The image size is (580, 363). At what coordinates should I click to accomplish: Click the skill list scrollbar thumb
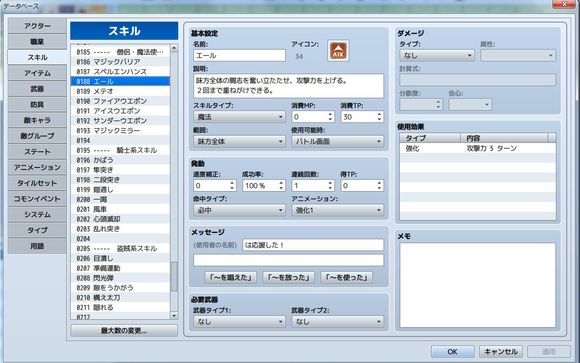point(174,277)
